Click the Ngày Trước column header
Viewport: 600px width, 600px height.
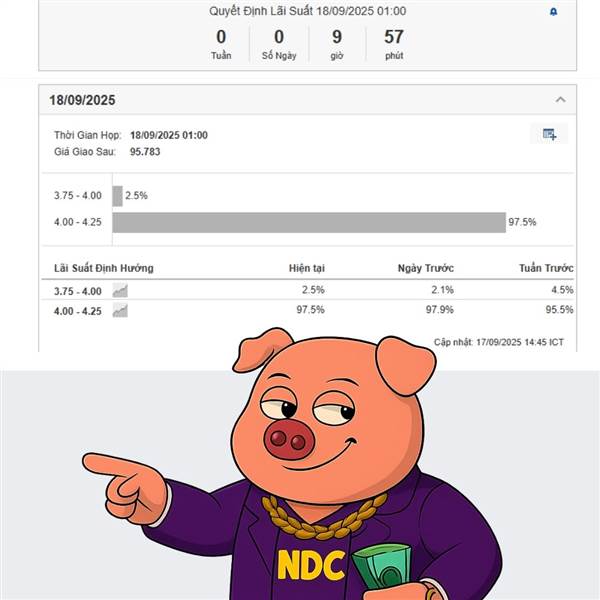coord(426,268)
